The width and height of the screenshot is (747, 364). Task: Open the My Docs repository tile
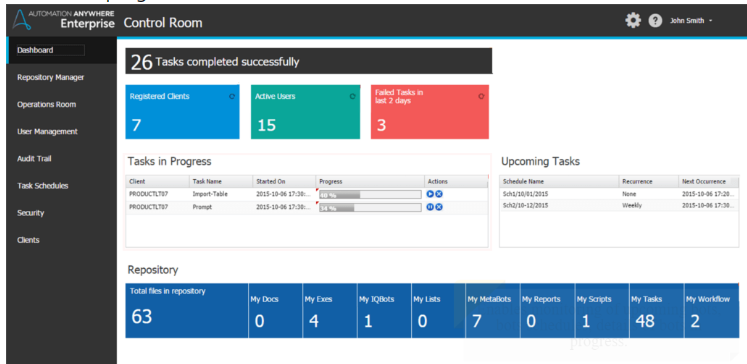click(x=275, y=311)
